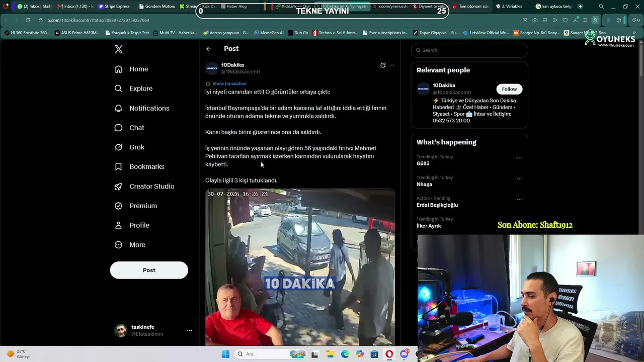Click the send arrow icon in toolbar
644x362 pixels.
click(x=555, y=20)
